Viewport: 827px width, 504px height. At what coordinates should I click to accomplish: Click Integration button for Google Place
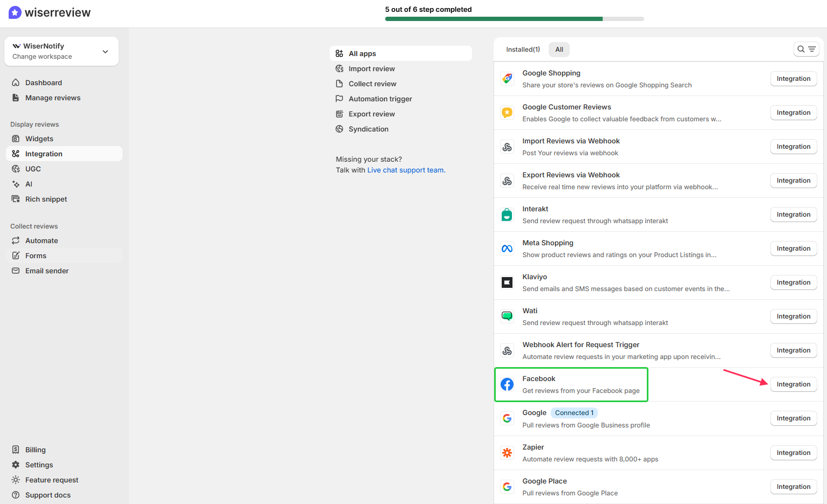click(793, 487)
